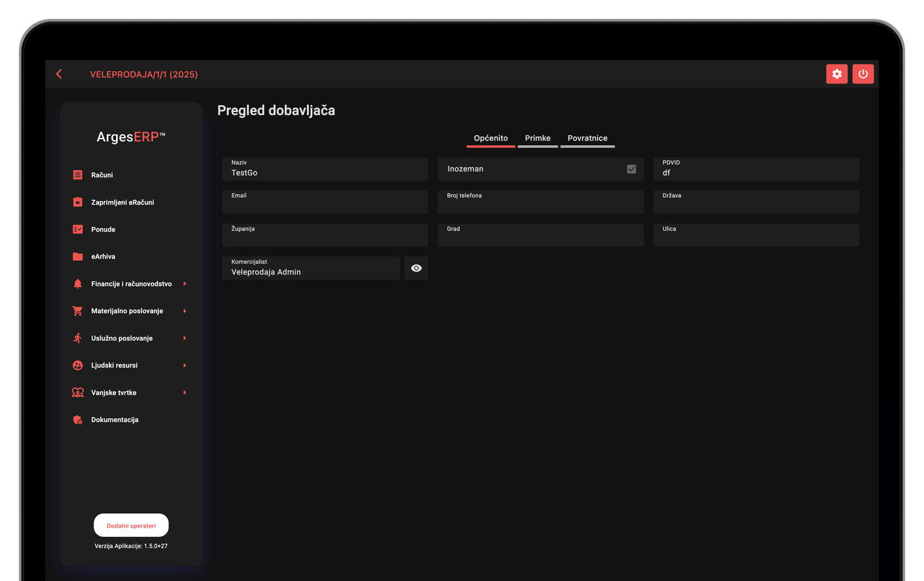Show Komercijalist details with the eye icon
Screen dimensions: 924x581
point(416,268)
